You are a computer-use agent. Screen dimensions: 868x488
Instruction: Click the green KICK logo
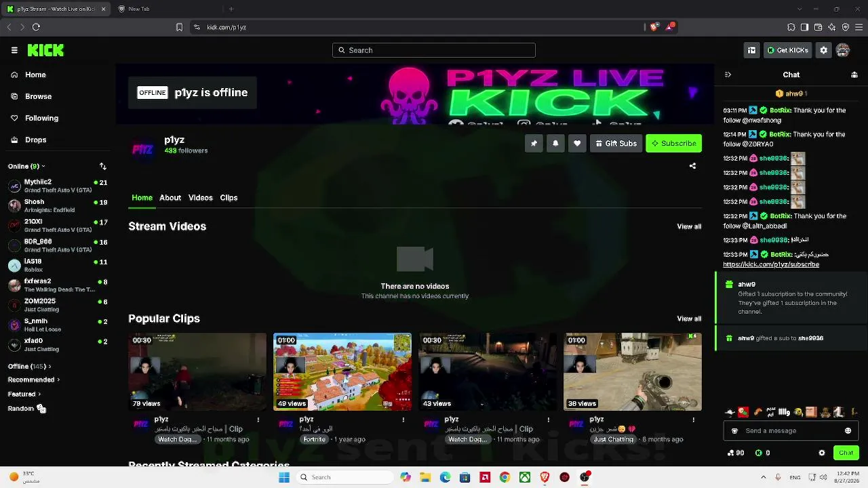[x=45, y=50]
